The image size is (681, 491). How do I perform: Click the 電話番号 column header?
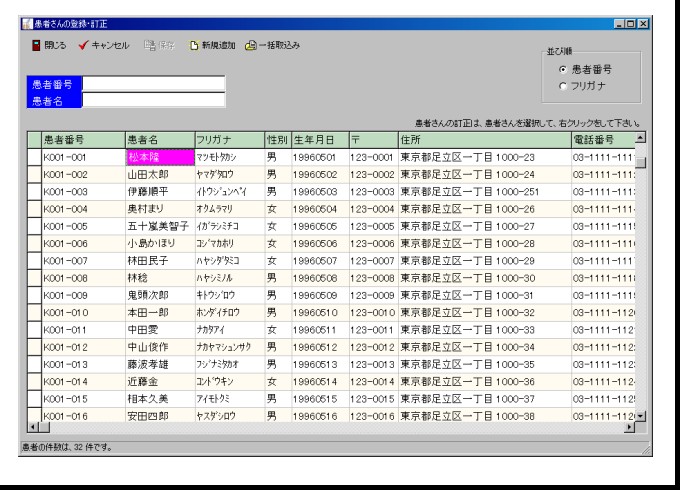click(603, 140)
